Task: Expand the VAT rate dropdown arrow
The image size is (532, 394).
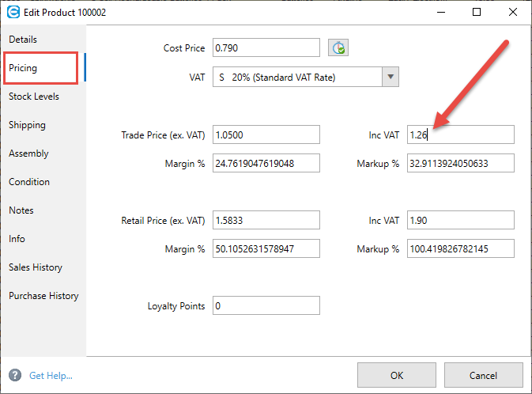Action: [391, 77]
